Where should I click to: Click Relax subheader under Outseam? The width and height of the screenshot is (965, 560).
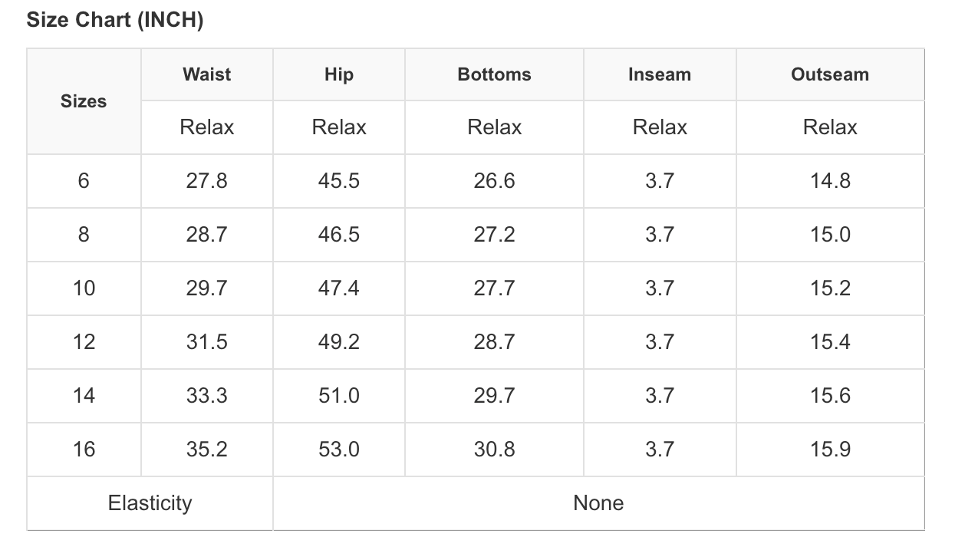(x=830, y=127)
